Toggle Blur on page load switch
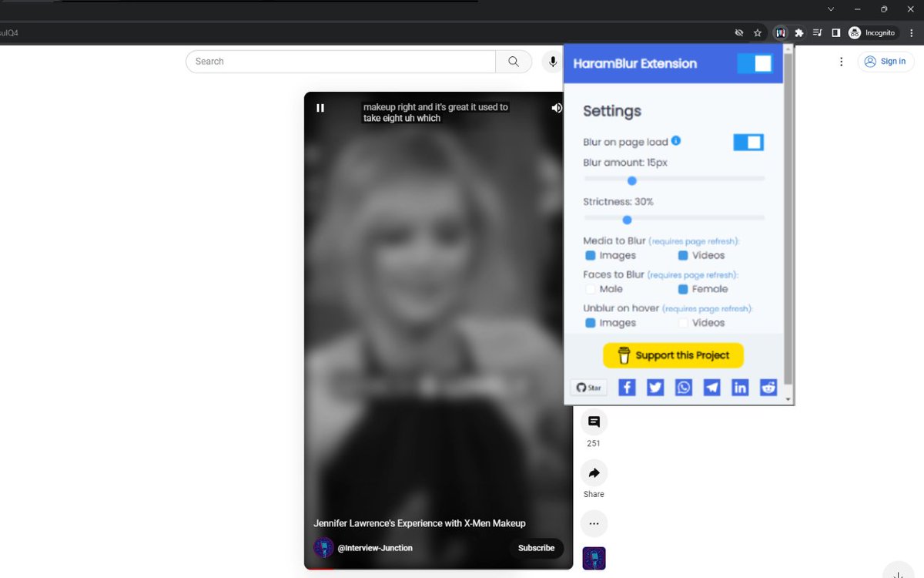924x578 pixels. click(748, 143)
